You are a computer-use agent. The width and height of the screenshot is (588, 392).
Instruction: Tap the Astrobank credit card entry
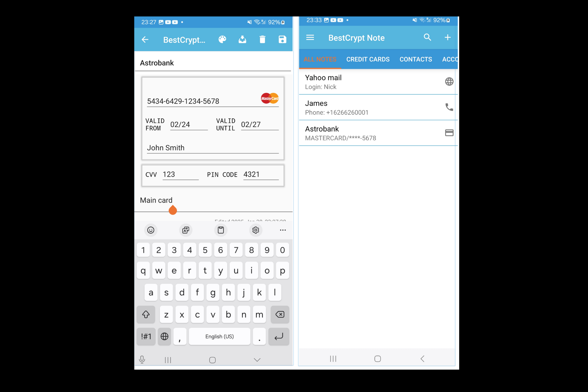click(x=378, y=133)
